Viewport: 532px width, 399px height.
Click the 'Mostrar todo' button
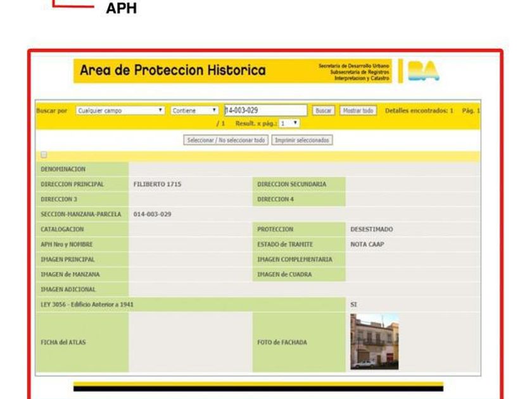click(x=358, y=111)
